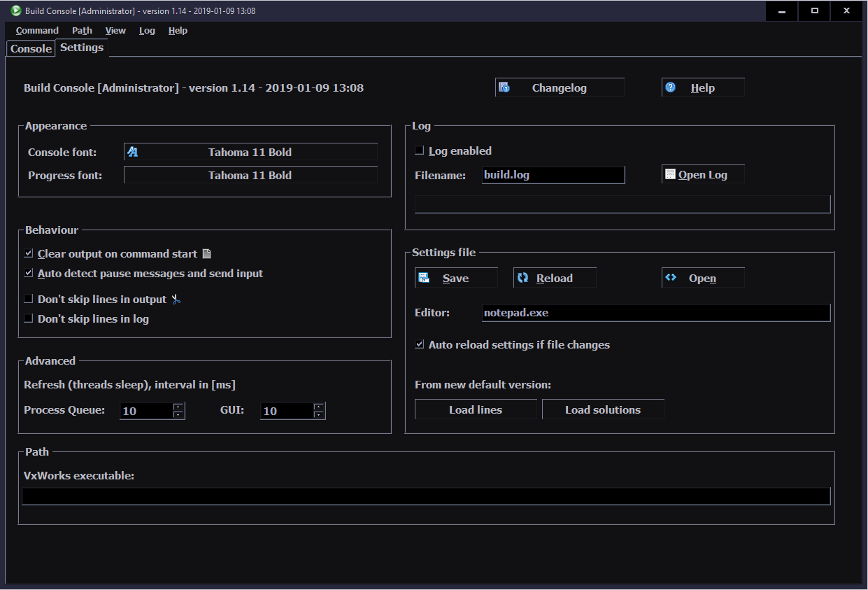
Task: Increase the Process Queue interval with up arrow
Action: click(x=178, y=407)
